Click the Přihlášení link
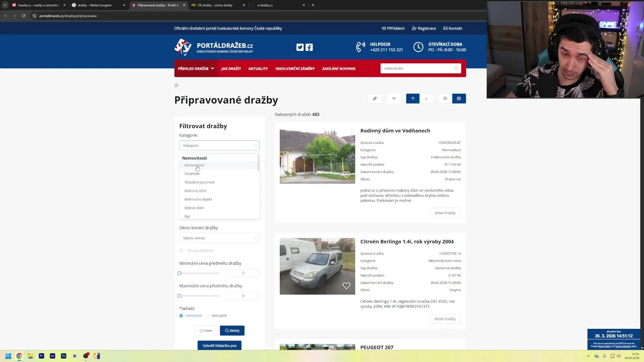 393,28
